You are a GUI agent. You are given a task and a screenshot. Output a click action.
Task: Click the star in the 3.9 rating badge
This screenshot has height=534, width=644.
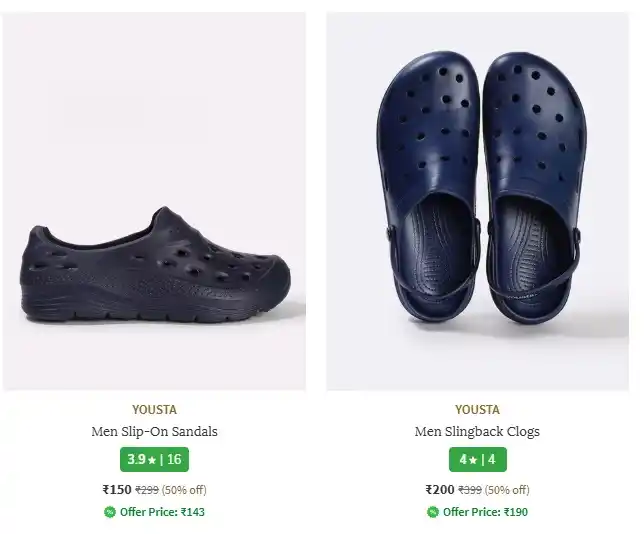(x=152, y=461)
